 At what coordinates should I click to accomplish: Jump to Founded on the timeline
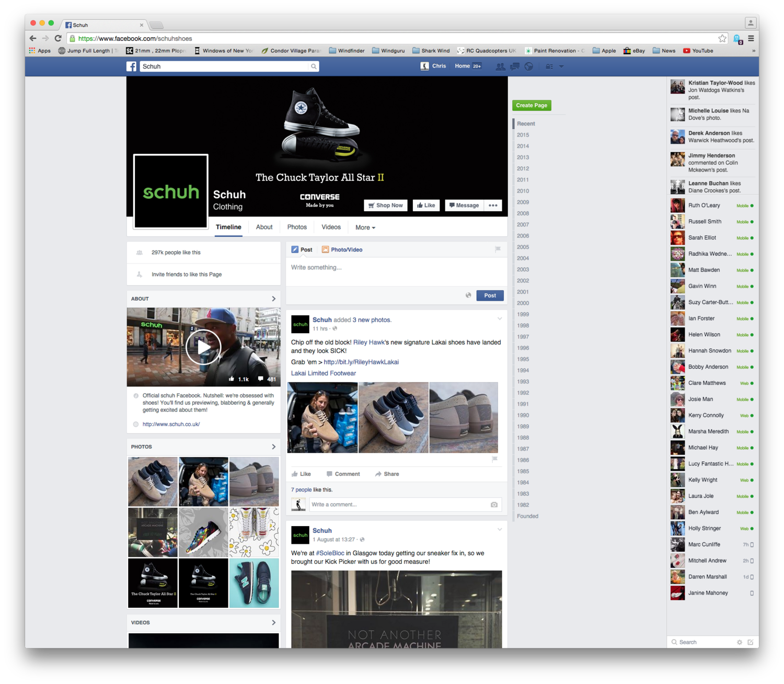click(527, 516)
